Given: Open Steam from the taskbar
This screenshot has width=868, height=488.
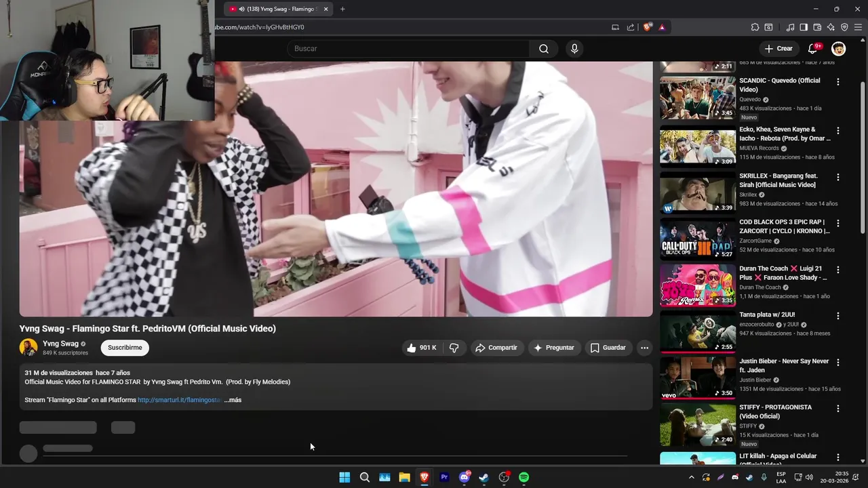Looking at the screenshot, I should (x=484, y=477).
